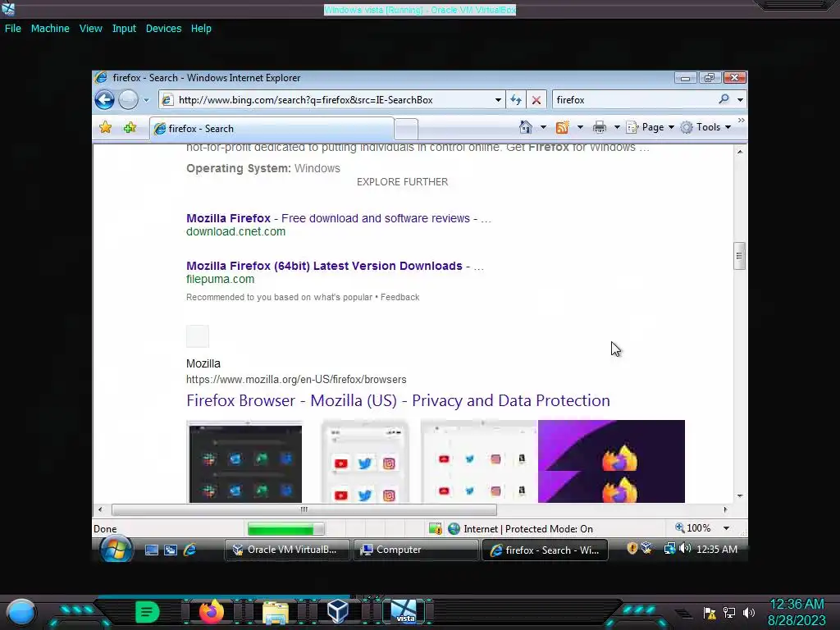This screenshot has width=840, height=630.
Task: Click the purple Firefox logo thumbnail
Action: click(611, 462)
